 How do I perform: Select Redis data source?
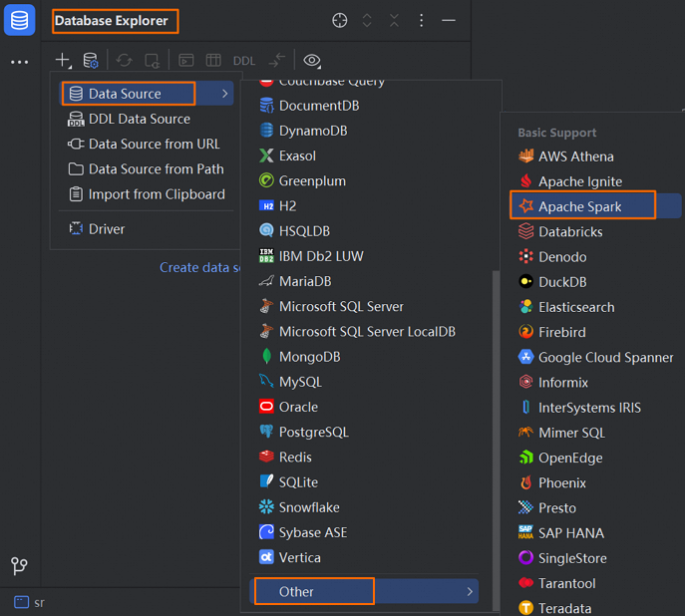click(364, 458)
